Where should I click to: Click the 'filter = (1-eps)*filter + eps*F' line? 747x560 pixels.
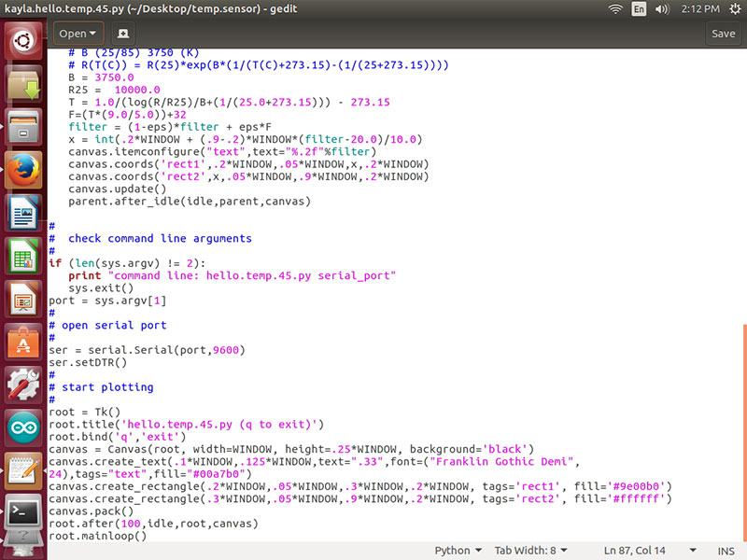click(170, 127)
